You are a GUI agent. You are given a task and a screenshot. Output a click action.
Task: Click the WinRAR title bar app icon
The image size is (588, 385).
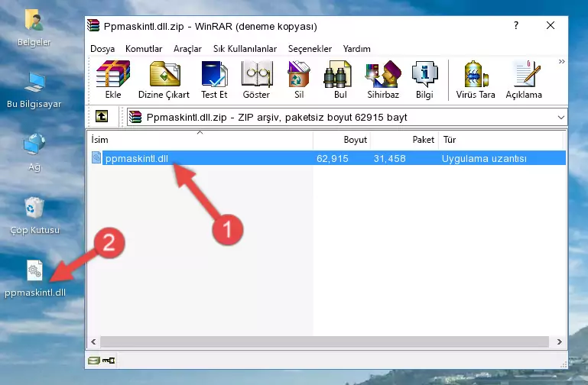[93, 25]
